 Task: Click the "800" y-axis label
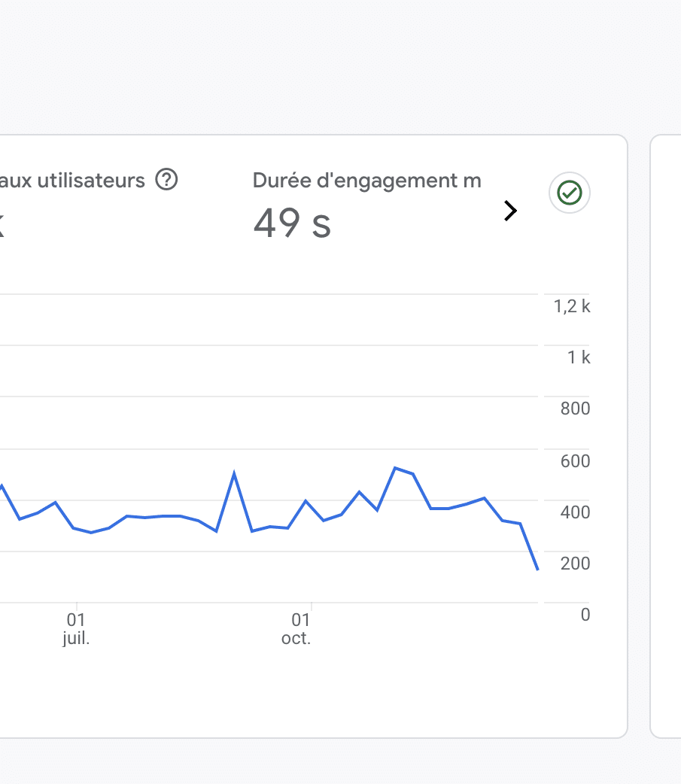tap(575, 409)
